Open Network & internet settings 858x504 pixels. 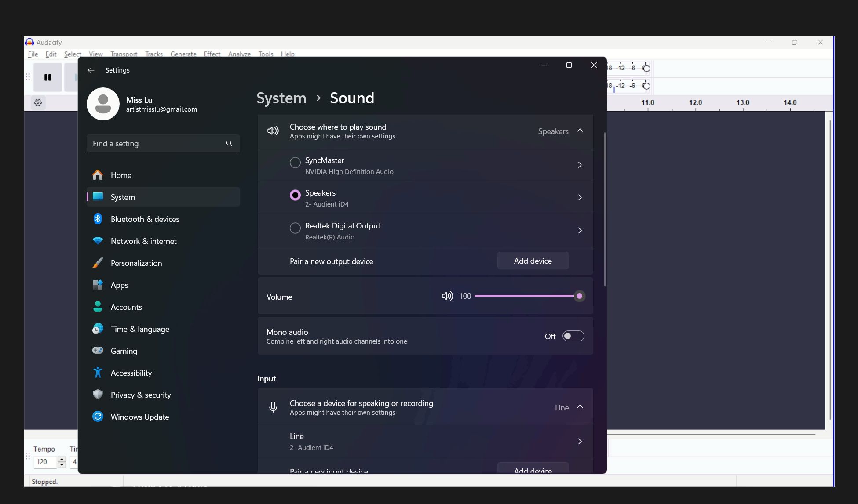[x=163, y=241]
